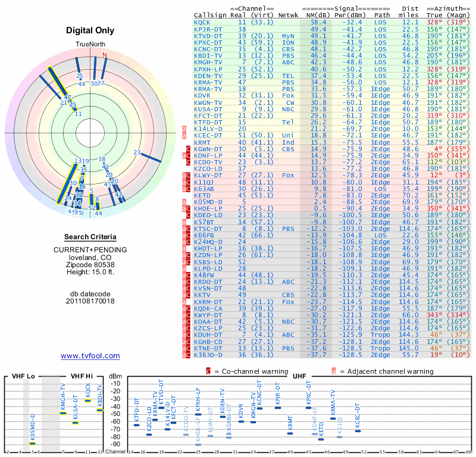Image resolution: width=476 pixels, height=457 pixels.
Task: Click the 112° true azimuth for KCDO-TV
Action: click(435, 162)
